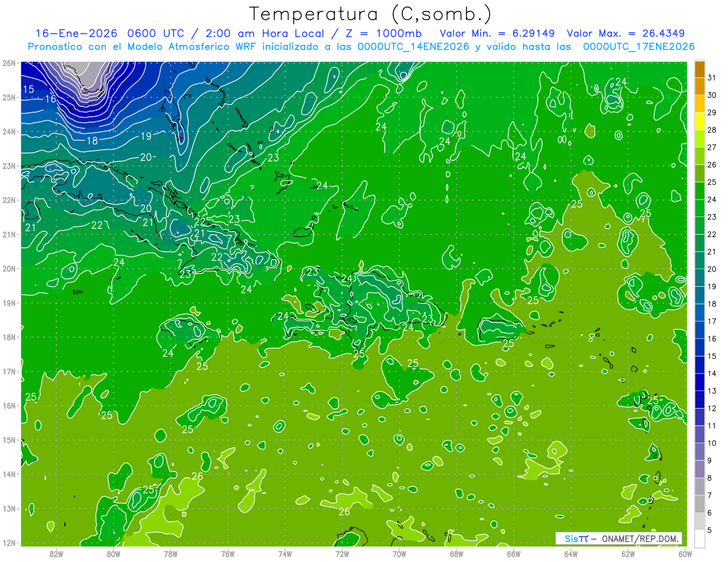Pick the orange swatch between legend 30 and 31
This screenshot has height=562, width=728.
699,87
